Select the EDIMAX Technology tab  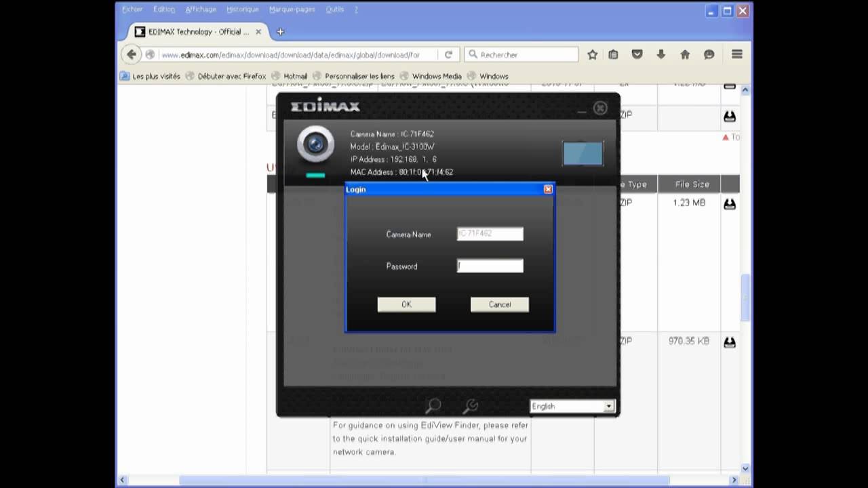(198, 32)
